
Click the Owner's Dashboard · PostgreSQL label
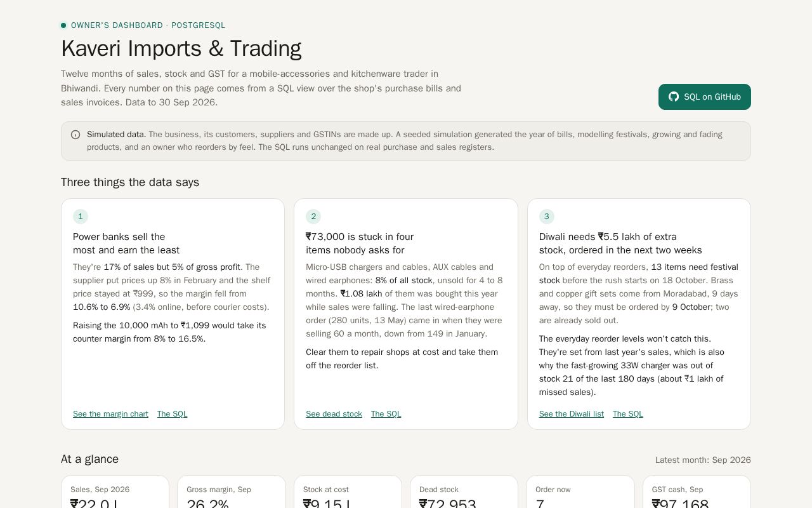coord(148,25)
